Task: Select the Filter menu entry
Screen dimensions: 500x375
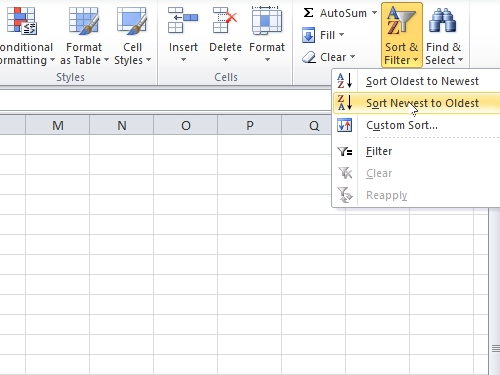Action: pos(417,151)
